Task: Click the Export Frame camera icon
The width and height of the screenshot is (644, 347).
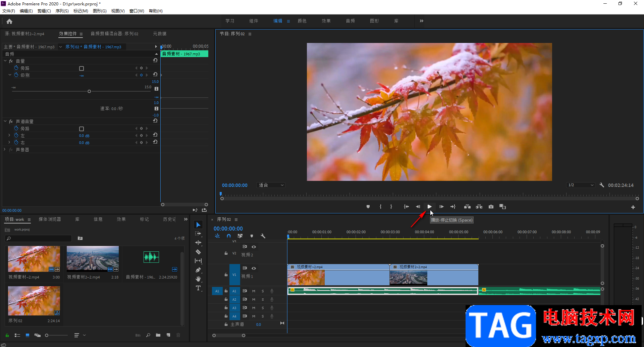Action: tap(491, 207)
